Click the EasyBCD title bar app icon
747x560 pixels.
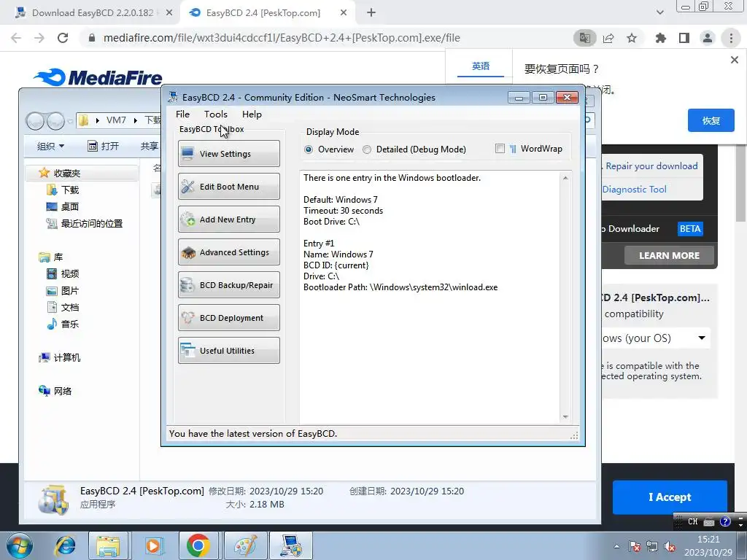coord(174,97)
